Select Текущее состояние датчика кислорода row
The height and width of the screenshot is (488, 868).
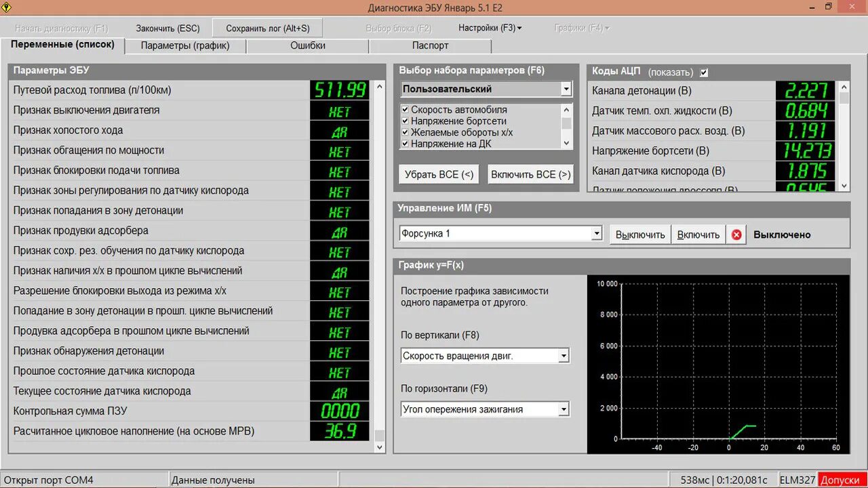(191, 391)
